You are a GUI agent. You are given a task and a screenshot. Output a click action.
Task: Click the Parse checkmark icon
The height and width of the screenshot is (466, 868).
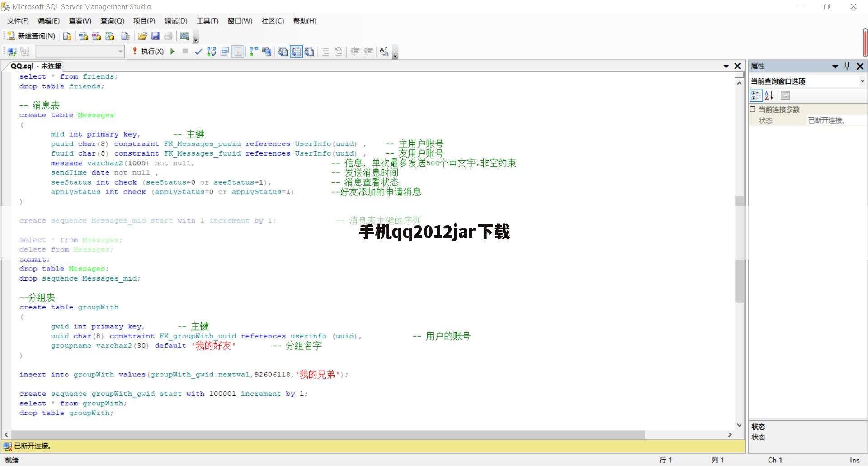coord(198,52)
